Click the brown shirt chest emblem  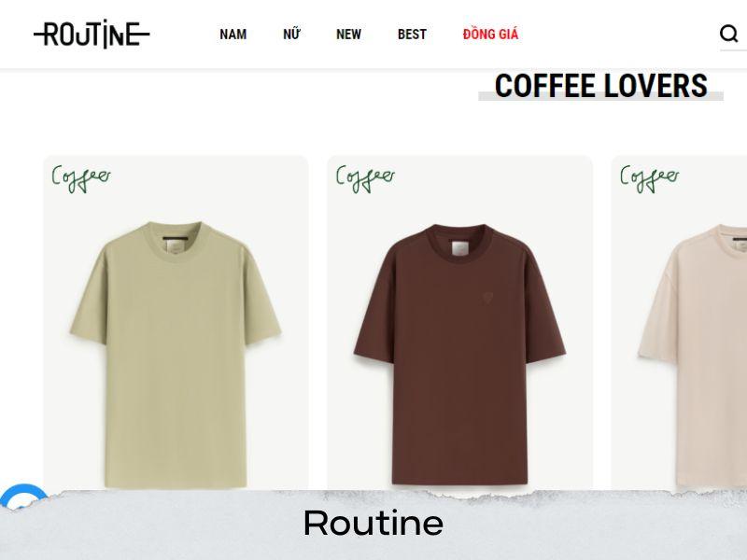click(x=488, y=299)
